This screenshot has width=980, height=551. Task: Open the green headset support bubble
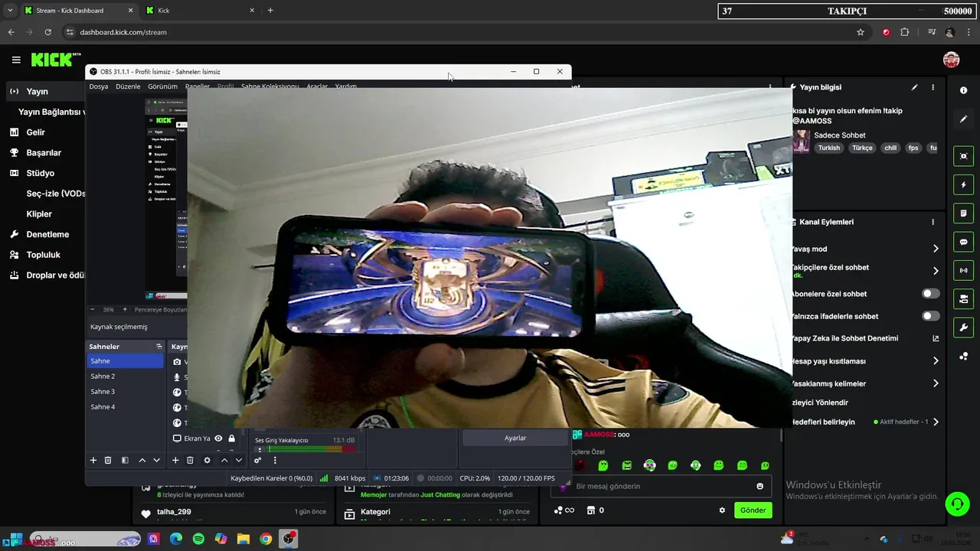click(957, 503)
